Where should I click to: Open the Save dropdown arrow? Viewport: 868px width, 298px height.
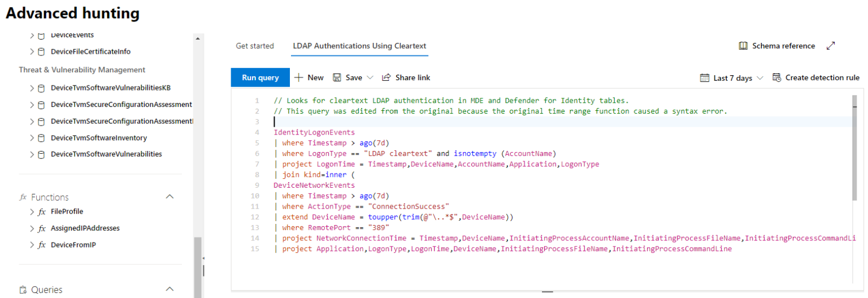370,77
